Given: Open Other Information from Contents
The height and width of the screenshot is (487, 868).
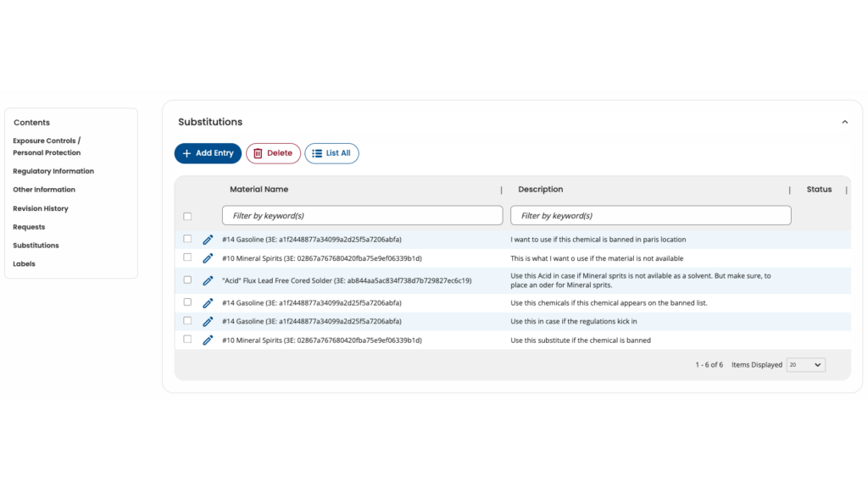Looking at the screenshot, I should [x=44, y=189].
